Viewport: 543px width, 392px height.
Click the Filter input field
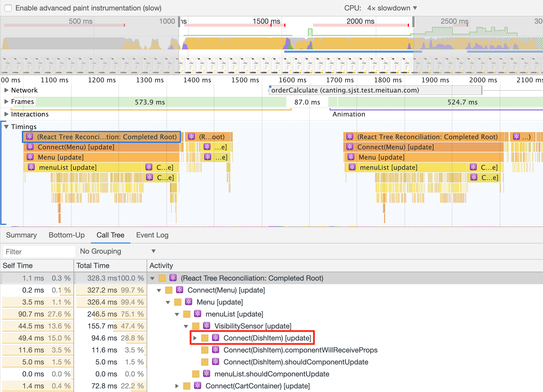point(39,252)
